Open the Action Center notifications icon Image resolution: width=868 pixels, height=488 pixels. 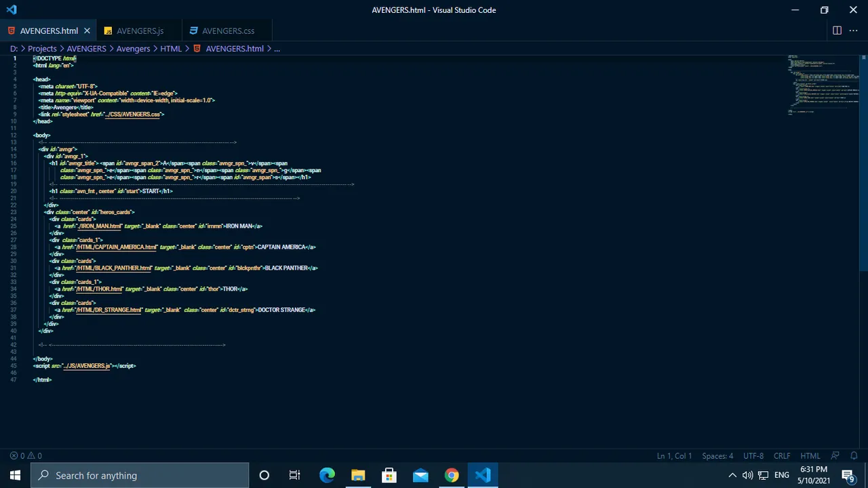click(848, 475)
